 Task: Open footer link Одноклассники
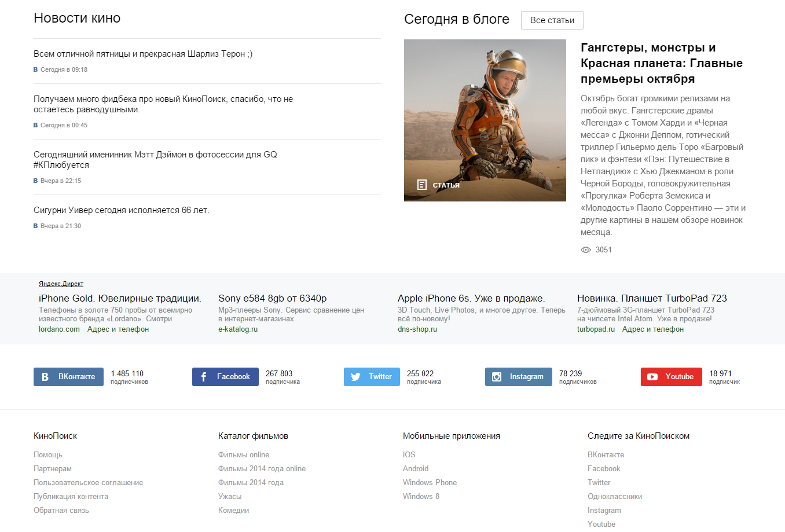615,497
